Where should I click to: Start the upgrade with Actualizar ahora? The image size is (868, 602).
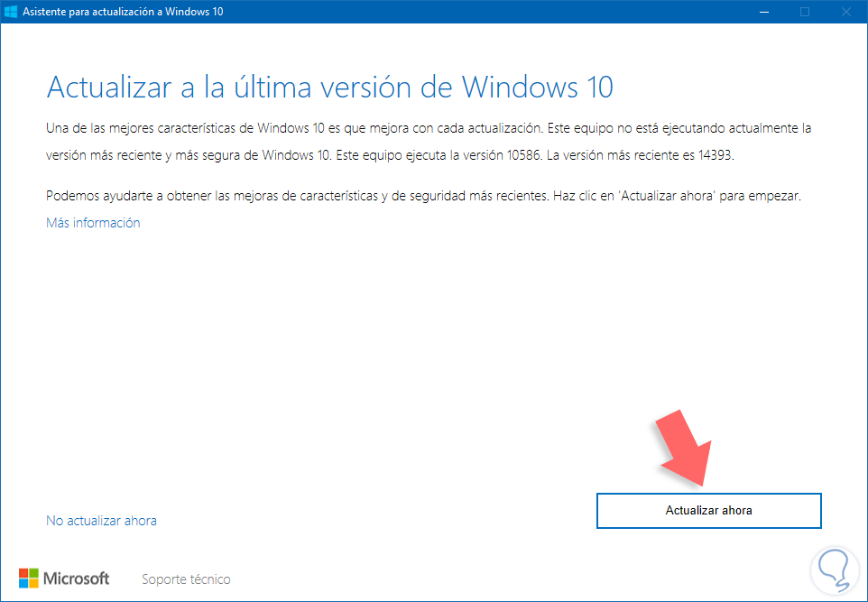(x=708, y=511)
